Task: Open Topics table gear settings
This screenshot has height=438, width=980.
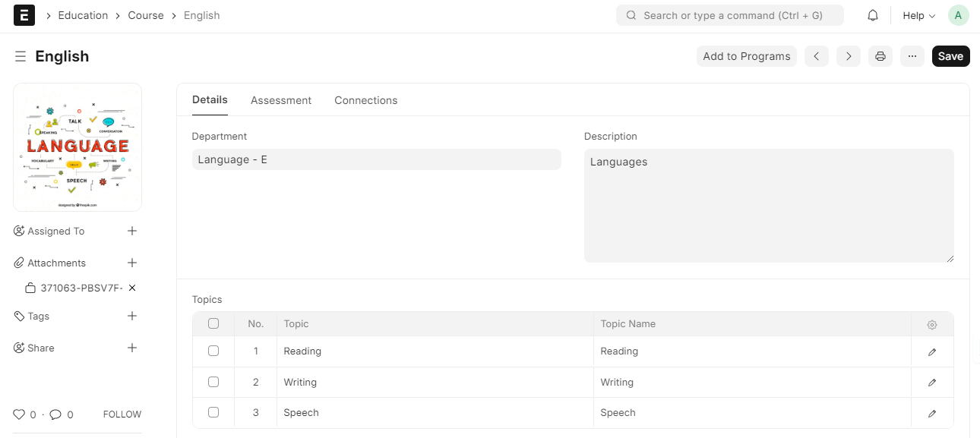Action: [932, 324]
